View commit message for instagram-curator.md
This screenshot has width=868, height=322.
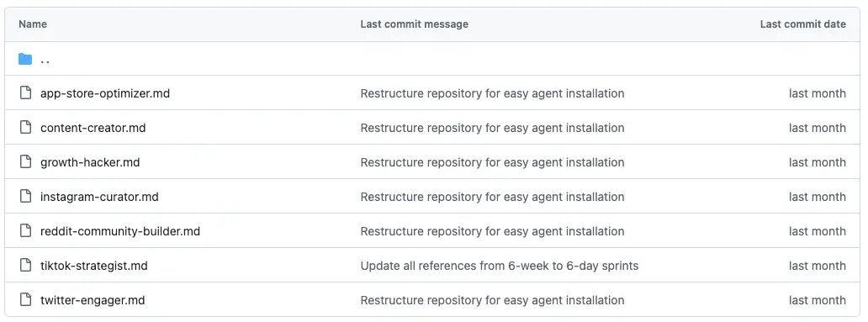click(x=492, y=197)
